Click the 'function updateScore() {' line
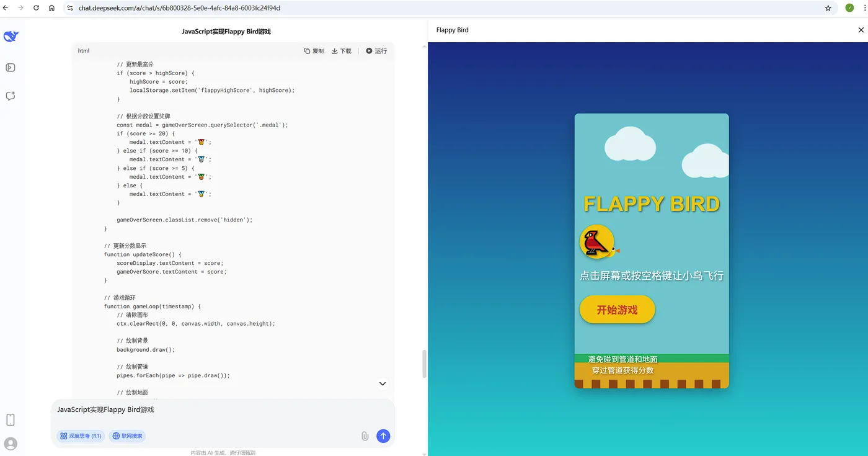The image size is (868, 456). tap(143, 254)
